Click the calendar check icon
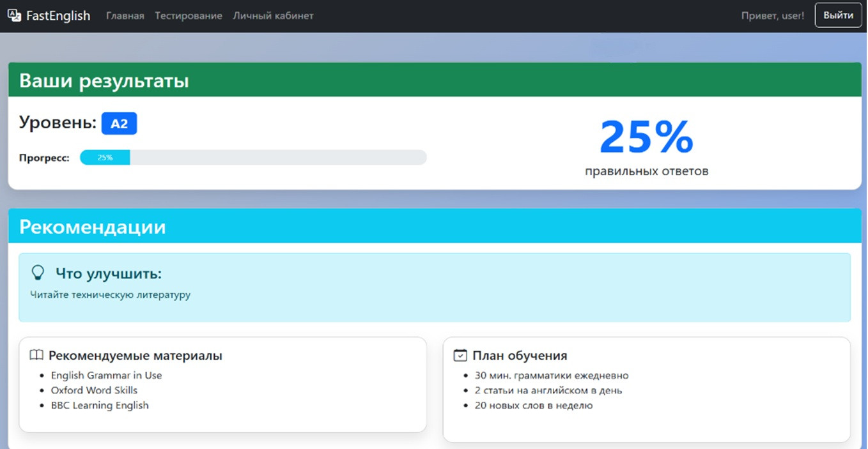 pos(460,356)
